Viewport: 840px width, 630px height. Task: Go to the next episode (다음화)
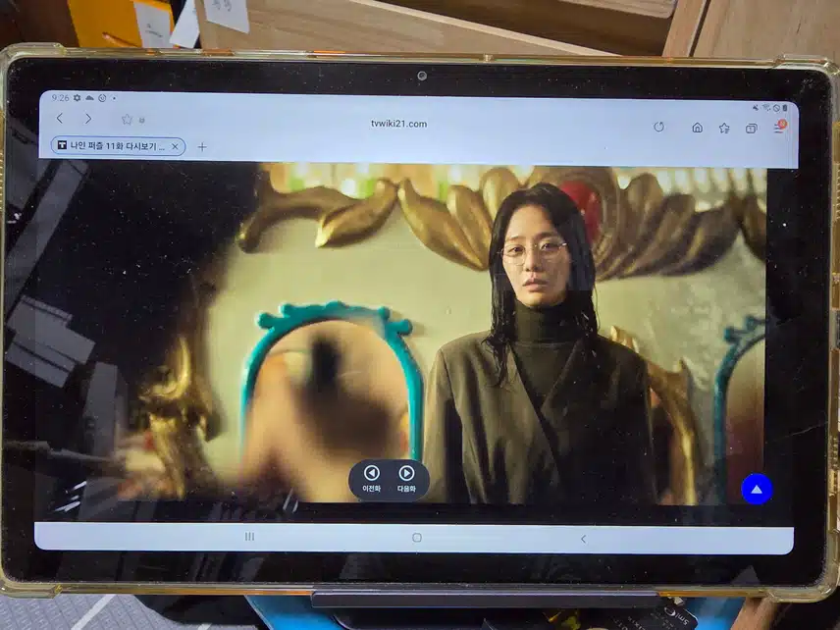point(406,480)
